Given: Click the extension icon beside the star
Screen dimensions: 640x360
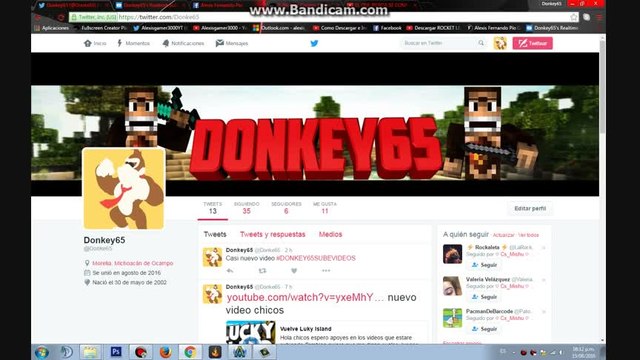Looking at the screenshot, I should click(x=587, y=17).
